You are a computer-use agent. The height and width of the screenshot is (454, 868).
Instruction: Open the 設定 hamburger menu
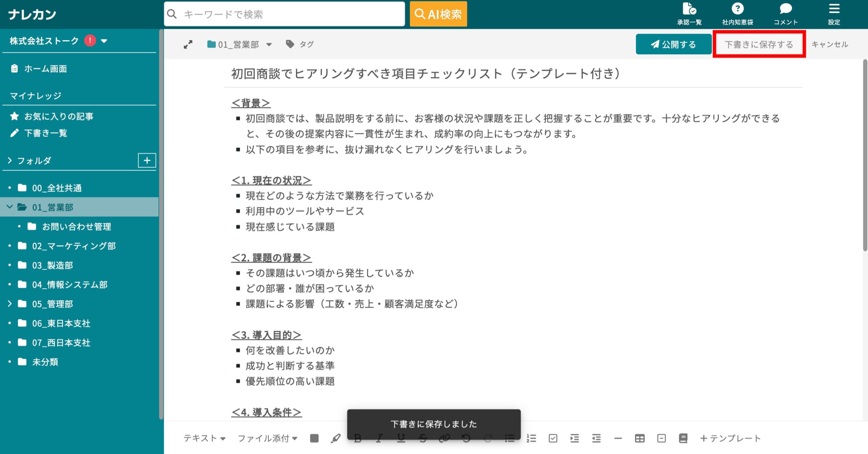pos(834,14)
